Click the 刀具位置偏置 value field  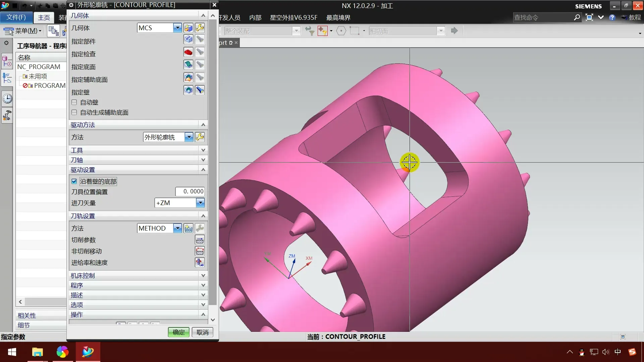coord(190,191)
